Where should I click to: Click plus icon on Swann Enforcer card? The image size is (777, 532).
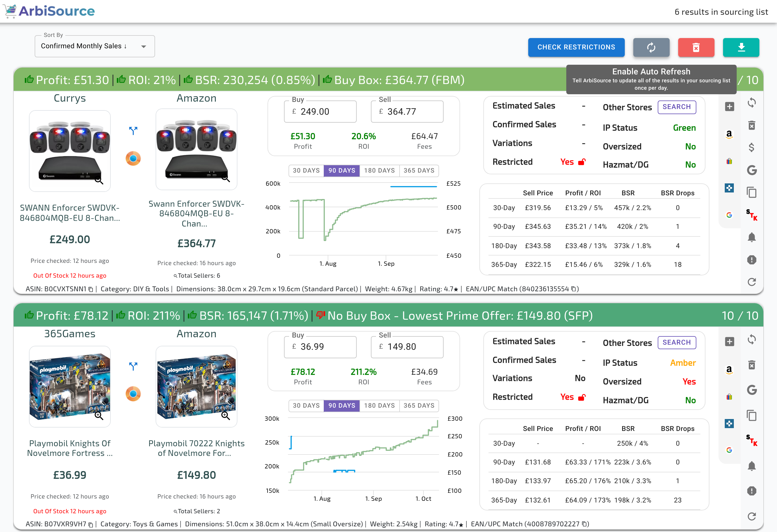[729, 107]
